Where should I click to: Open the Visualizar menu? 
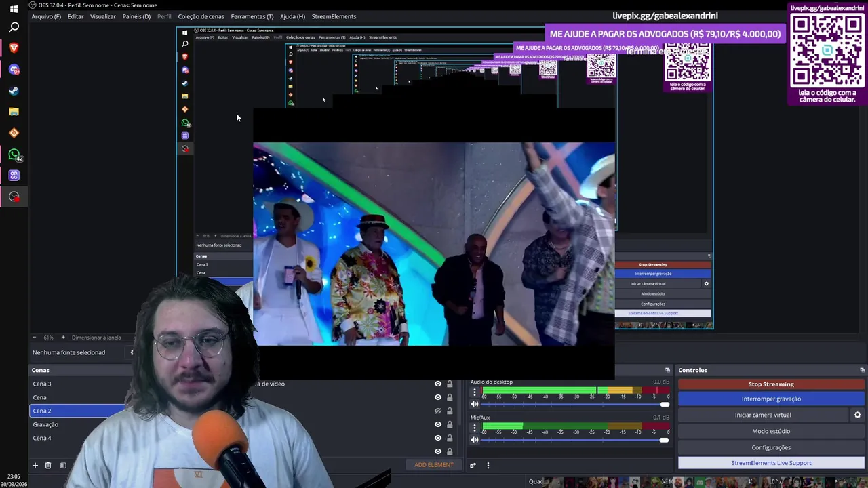(x=103, y=16)
